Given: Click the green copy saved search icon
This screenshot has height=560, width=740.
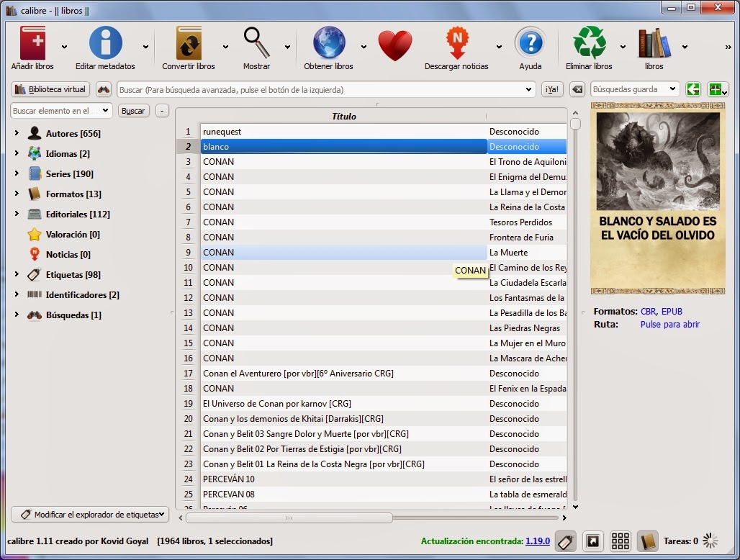Looking at the screenshot, I should [692, 89].
